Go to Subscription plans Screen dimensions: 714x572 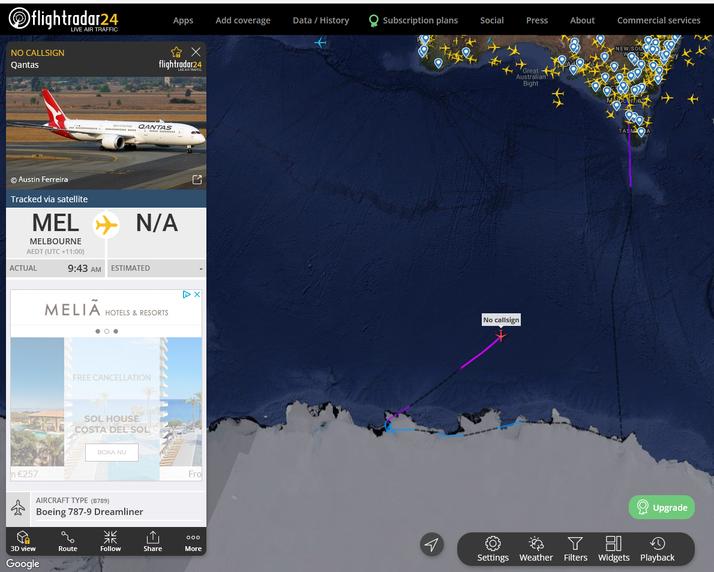(413, 20)
